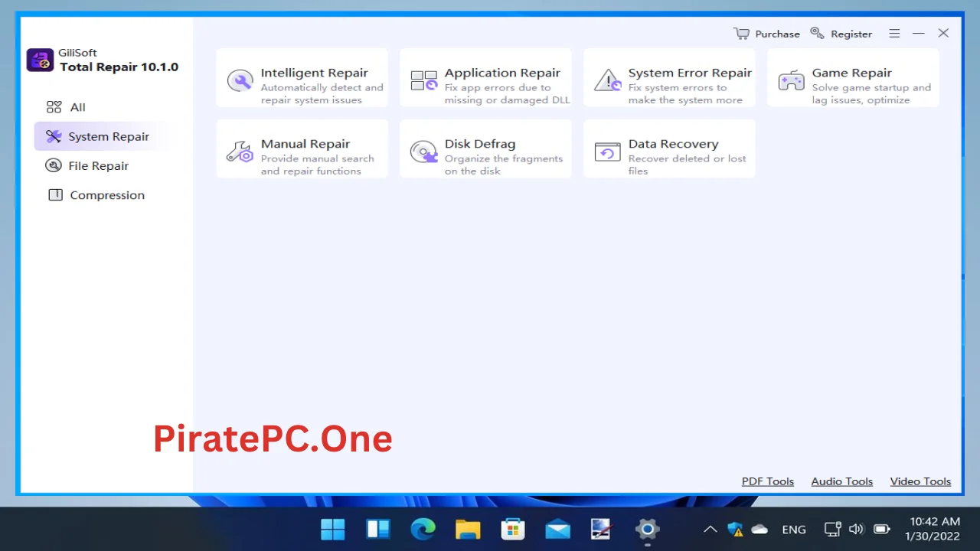Open Data Recovery icon
The image size is (980, 551).
608,152
